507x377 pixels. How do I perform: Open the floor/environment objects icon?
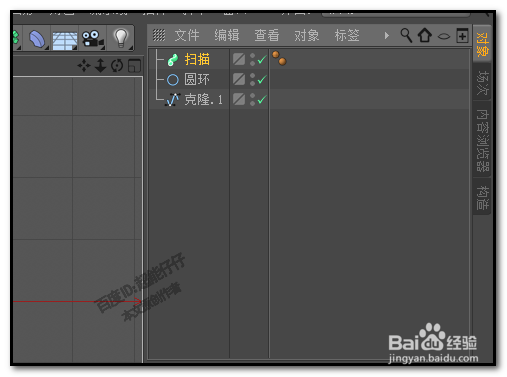pyautogui.click(x=65, y=40)
